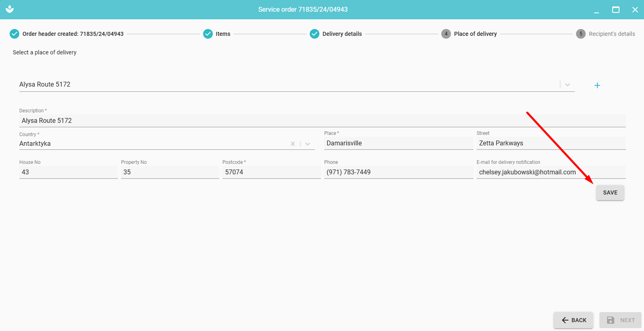The height and width of the screenshot is (331, 644).
Task: Maximize the Service order window
Action: (615, 10)
